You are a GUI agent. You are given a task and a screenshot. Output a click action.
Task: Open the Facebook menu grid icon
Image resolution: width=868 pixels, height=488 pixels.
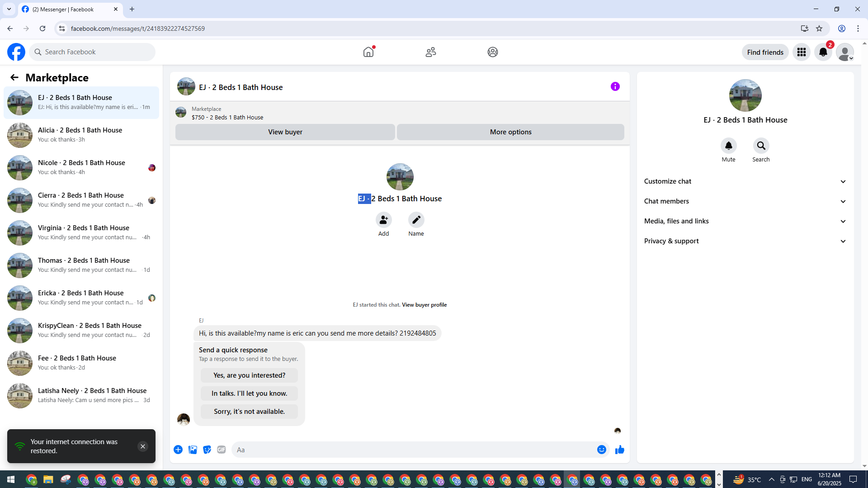pos(802,52)
